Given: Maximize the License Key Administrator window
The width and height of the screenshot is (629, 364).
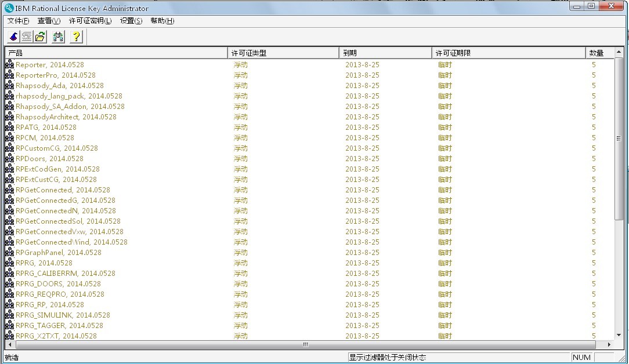Looking at the screenshot, I should point(591,6).
